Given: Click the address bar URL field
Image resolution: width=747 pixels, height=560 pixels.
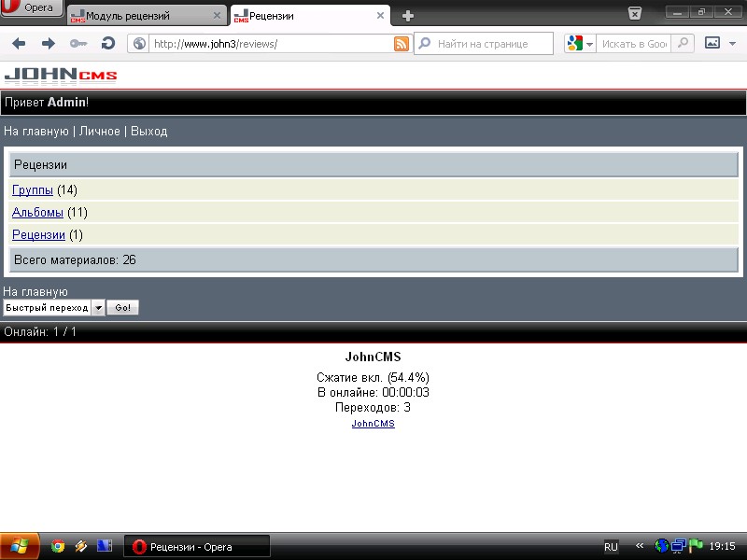Looking at the screenshot, I should tap(271, 44).
